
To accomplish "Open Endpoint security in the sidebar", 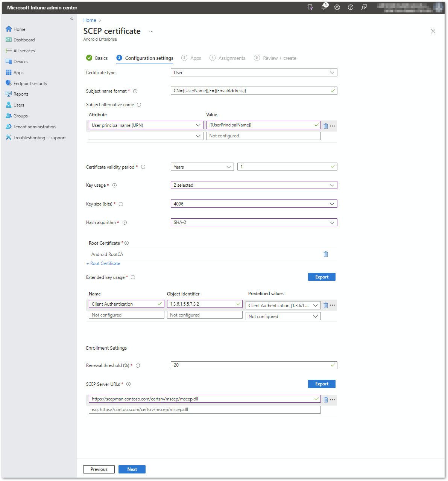I will click(x=30, y=84).
